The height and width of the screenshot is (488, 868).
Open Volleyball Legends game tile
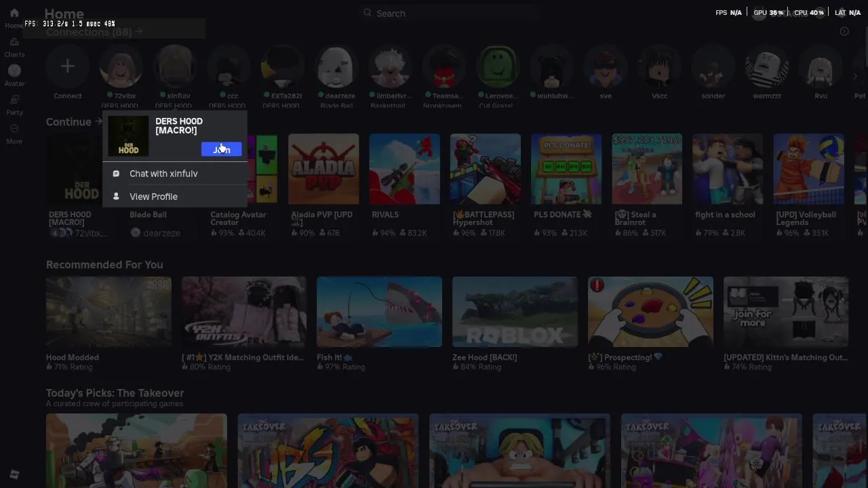tap(808, 169)
